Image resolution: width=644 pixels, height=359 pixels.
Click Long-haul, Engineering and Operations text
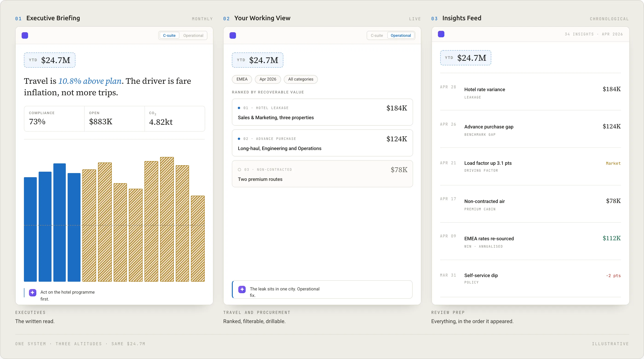(x=279, y=149)
